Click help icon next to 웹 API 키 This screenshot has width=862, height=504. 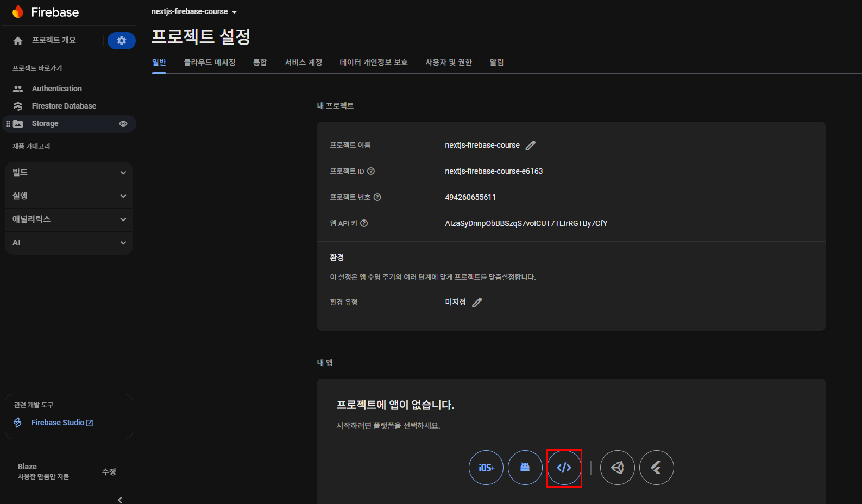(x=364, y=223)
